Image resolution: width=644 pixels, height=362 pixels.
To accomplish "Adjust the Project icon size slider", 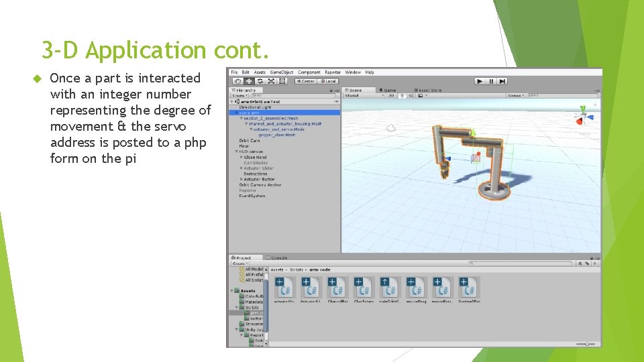I will pyautogui.click(x=586, y=344).
